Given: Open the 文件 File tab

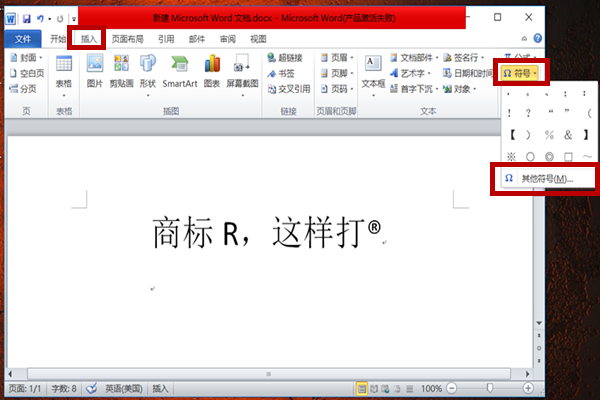Looking at the screenshot, I should pyautogui.click(x=23, y=39).
